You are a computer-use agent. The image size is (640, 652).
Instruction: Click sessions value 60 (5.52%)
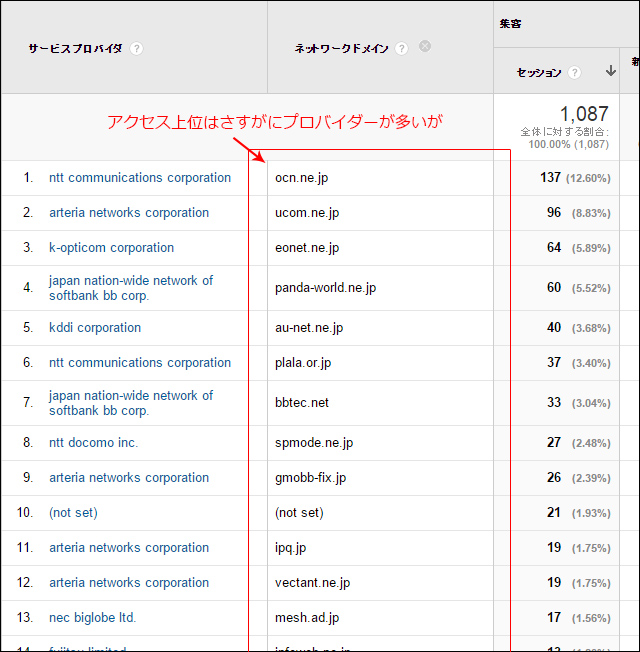point(578,288)
